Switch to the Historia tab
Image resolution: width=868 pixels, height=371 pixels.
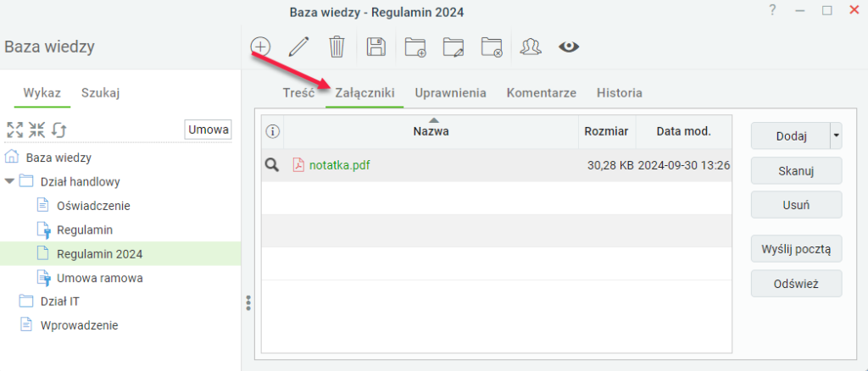tap(620, 93)
